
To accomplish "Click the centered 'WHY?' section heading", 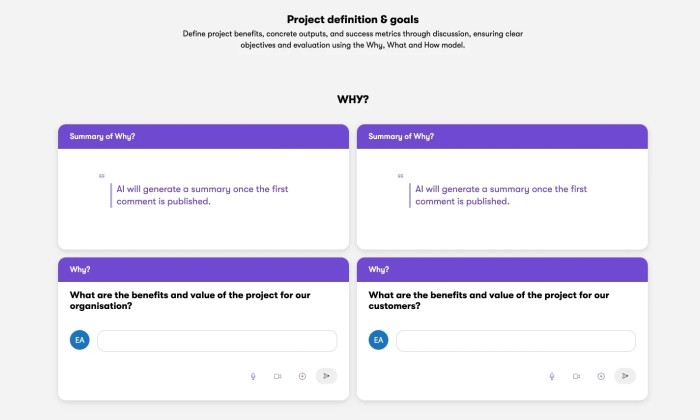I will [x=353, y=99].
